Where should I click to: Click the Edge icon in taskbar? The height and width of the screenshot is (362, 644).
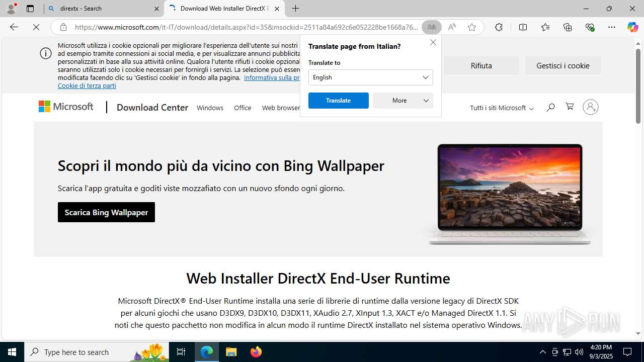coord(207,352)
